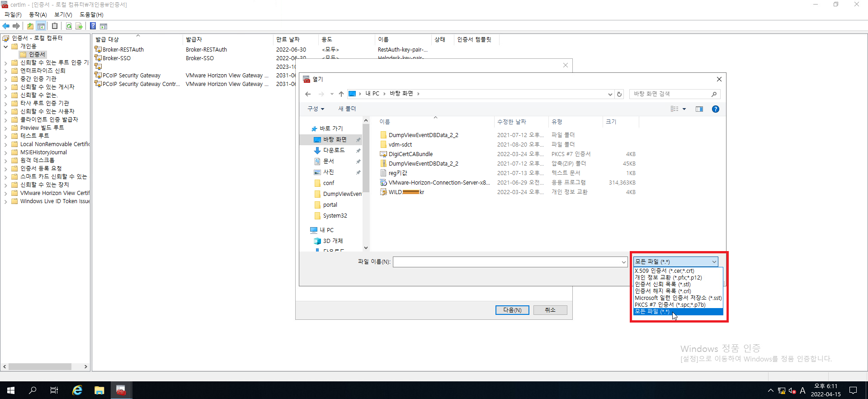
Task: Click the console tree horizontal scrollbar thumb
Action: pos(40,366)
